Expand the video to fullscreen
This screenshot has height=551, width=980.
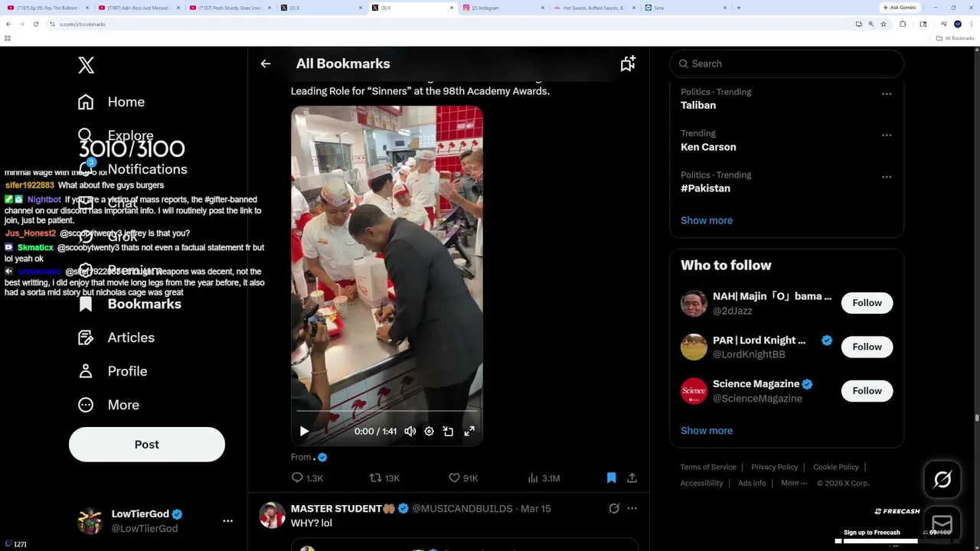tap(469, 432)
